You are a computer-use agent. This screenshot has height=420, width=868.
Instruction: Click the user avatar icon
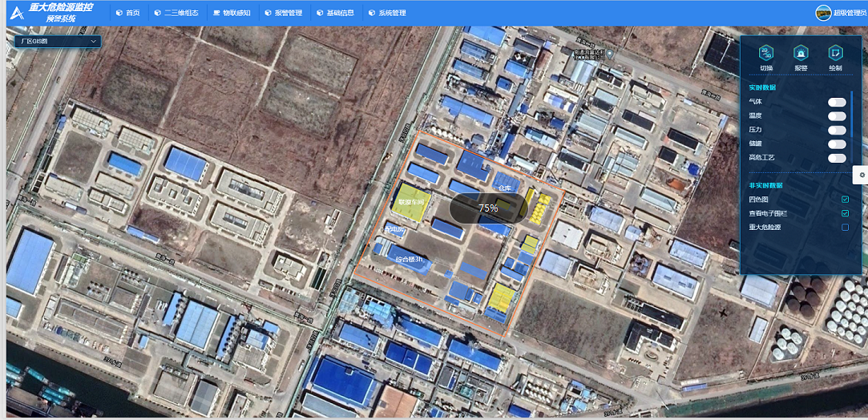[823, 12]
